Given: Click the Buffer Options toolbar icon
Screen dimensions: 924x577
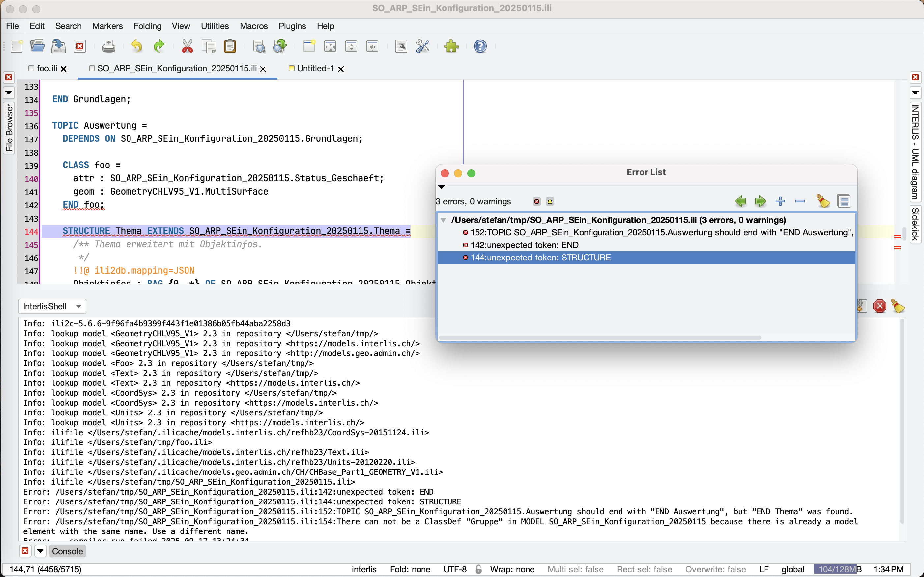Looking at the screenshot, I should 401,46.
